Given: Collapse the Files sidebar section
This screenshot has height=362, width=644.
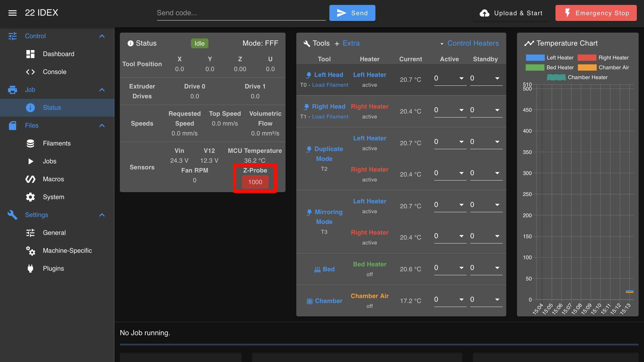Looking at the screenshot, I should pyautogui.click(x=102, y=125).
